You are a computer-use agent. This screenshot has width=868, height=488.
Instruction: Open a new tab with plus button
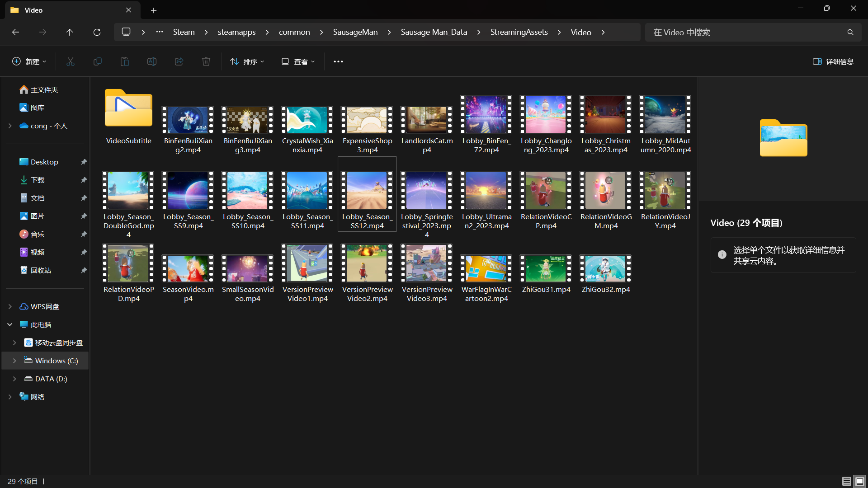[154, 10]
